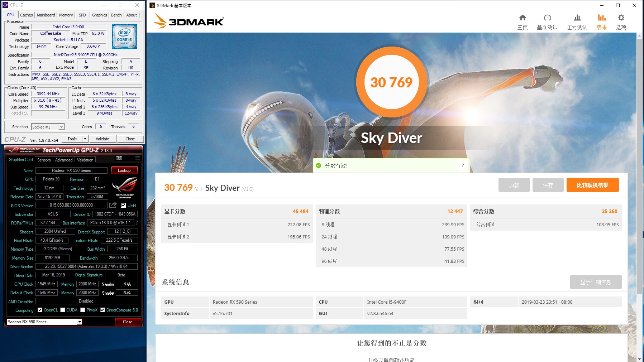Image resolution: width=644 pixels, height=362 pixels.
Task: Click the Lookup button in GPU-Z
Action: [124, 170]
